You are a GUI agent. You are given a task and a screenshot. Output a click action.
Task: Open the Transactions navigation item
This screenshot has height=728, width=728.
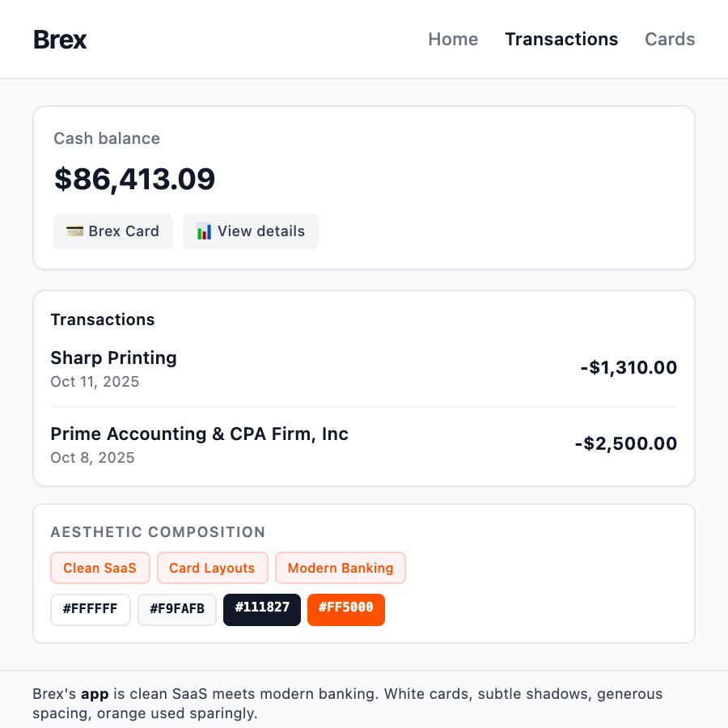(x=561, y=39)
